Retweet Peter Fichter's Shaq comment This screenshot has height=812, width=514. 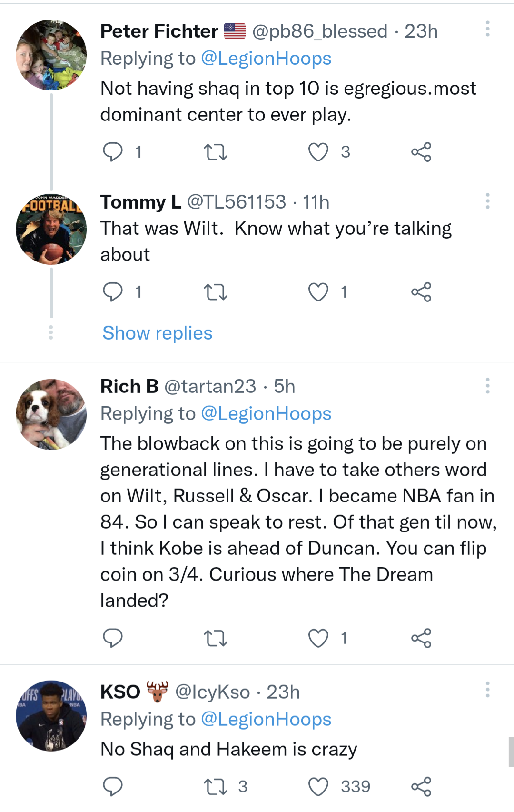click(215, 152)
